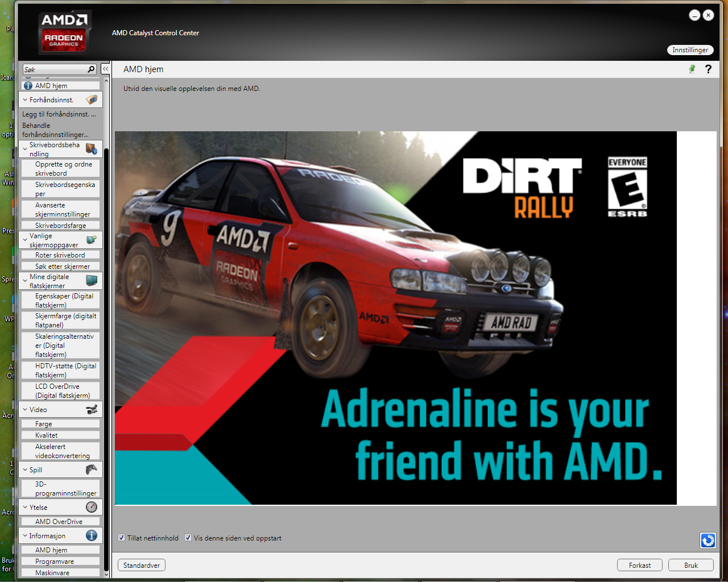The width and height of the screenshot is (728, 582).
Task: Collapse the sidebar with the double-arrow button
Action: point(105,69)
